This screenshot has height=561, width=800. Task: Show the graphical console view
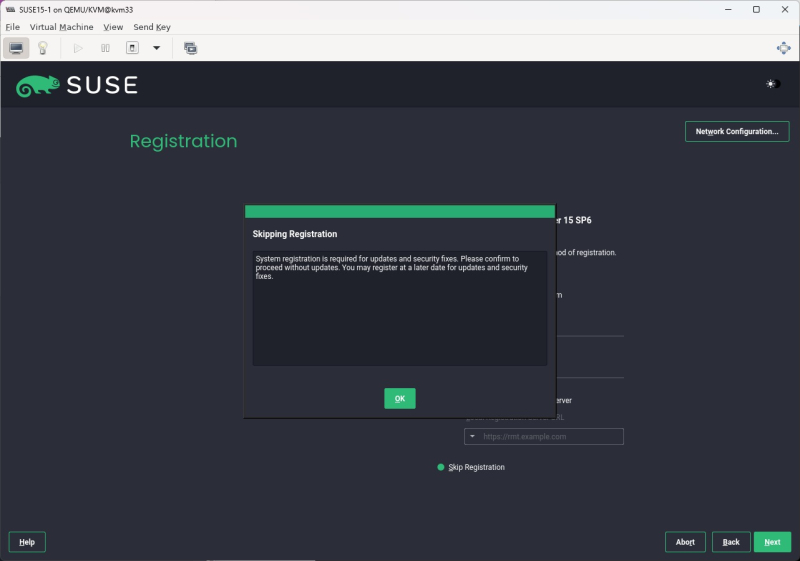(16, 48)
